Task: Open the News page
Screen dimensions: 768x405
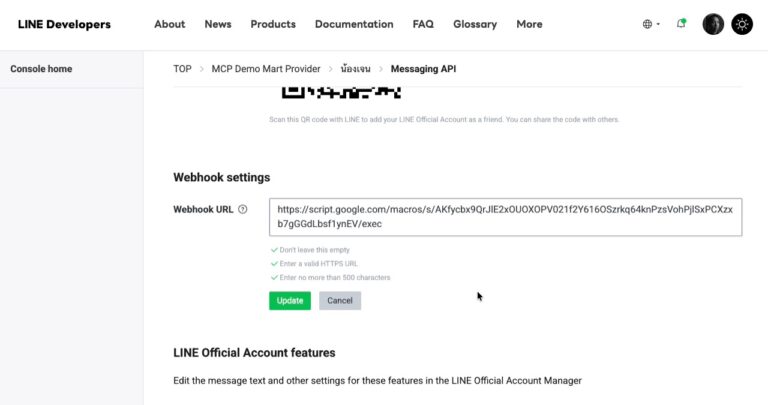Action: (x=218, y=24)
